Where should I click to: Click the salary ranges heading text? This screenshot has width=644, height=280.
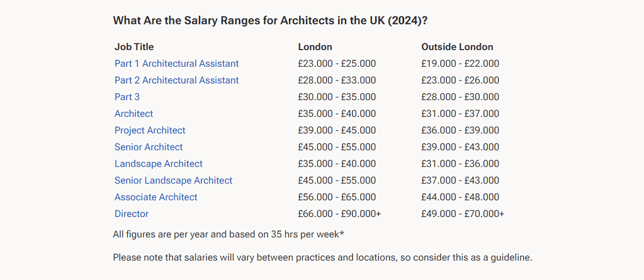click(270, 20)
